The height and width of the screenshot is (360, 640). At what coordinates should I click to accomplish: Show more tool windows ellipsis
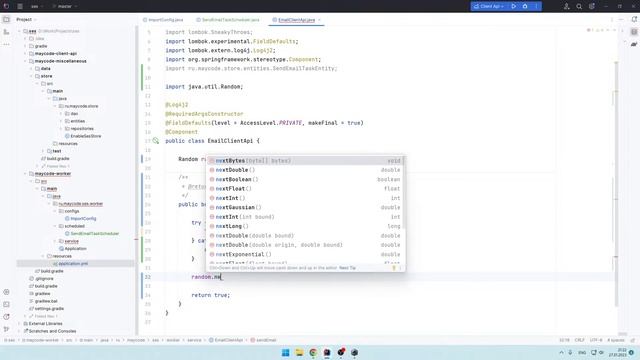point(6,44)
